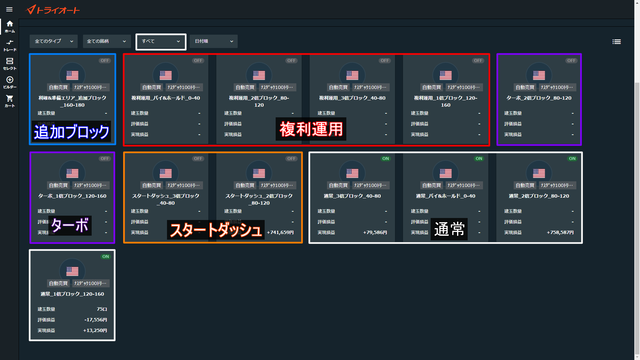Click realized profit value +13,250円

coord(96,331)
